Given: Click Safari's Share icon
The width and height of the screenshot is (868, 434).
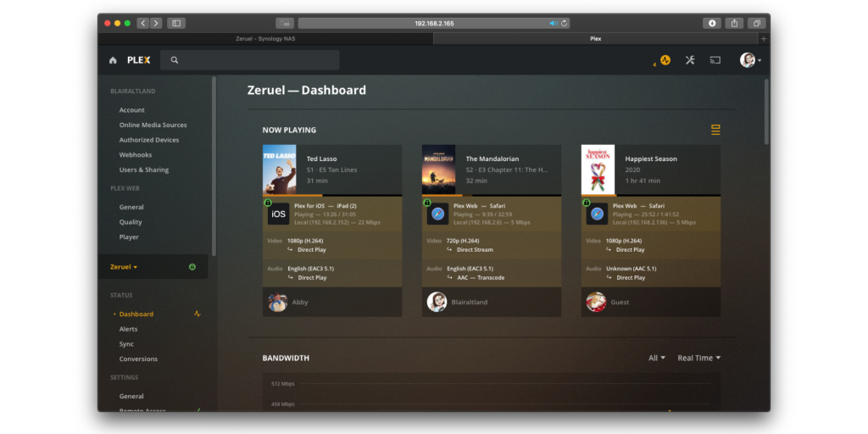Looking at the screenshot, I should (x=735, y=23).
